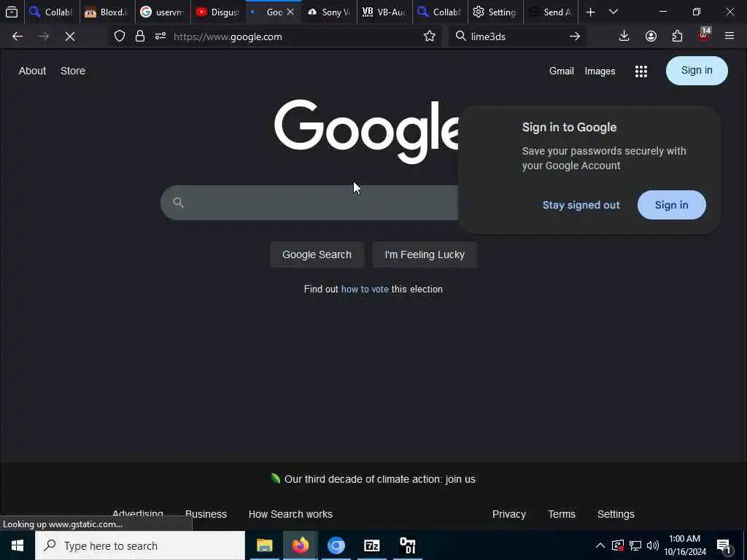747x560 pixels.
Task: Switch to the Disgust YouTube tab
Action: tap(217, 12)
